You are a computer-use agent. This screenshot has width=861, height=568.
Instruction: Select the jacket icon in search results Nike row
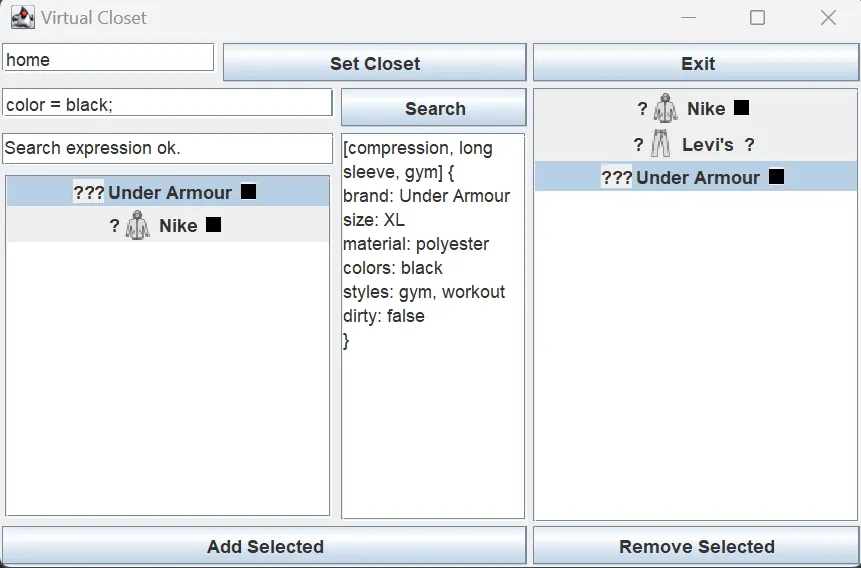[137, 225]
